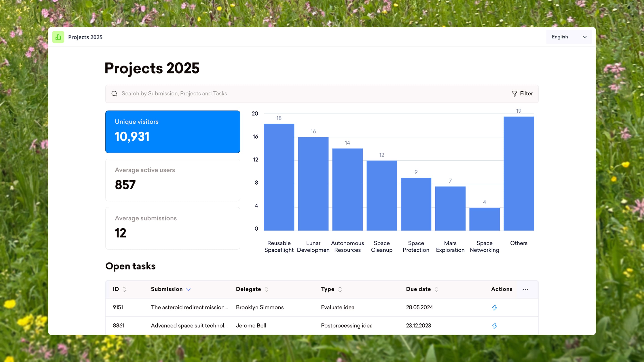Click the search magnifier icon
The width and height of the screenshot is (644, 362).
(114, 94)
